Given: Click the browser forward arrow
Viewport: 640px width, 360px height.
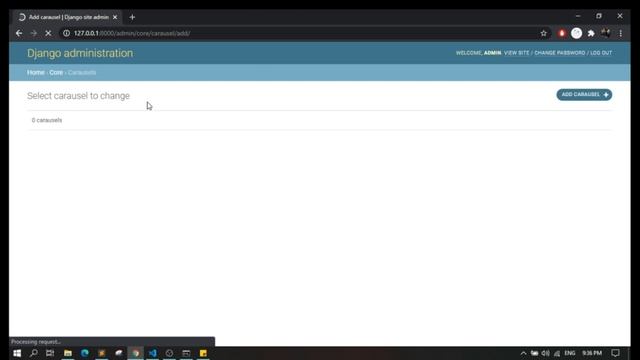Looking at the screenshot, I should coord(34,33).
